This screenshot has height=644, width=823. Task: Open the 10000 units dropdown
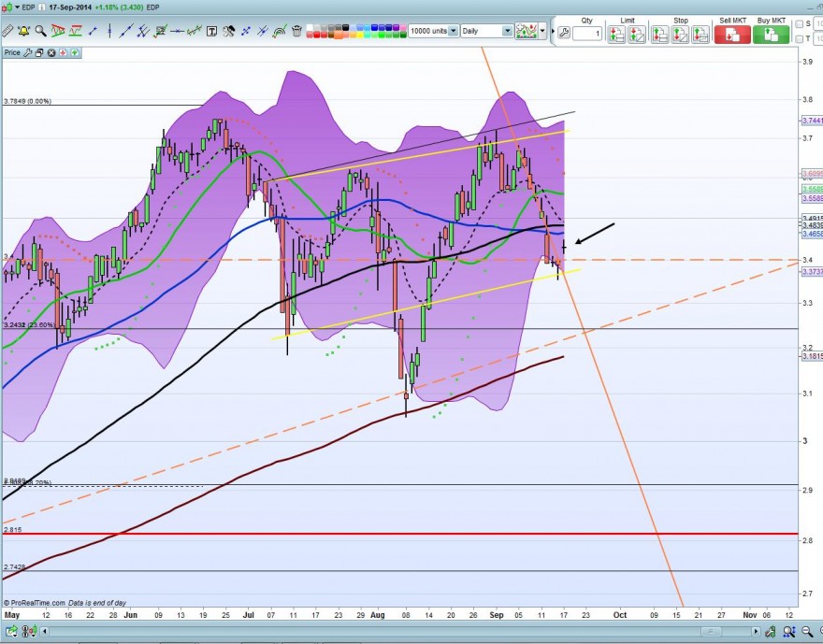[453, 31]
